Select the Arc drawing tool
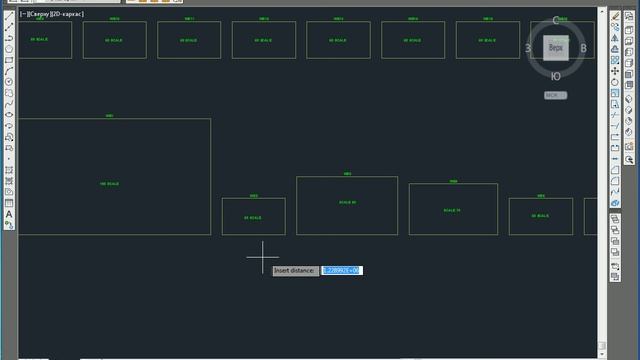This screenshot has height=360, width=640. [9, 71]
